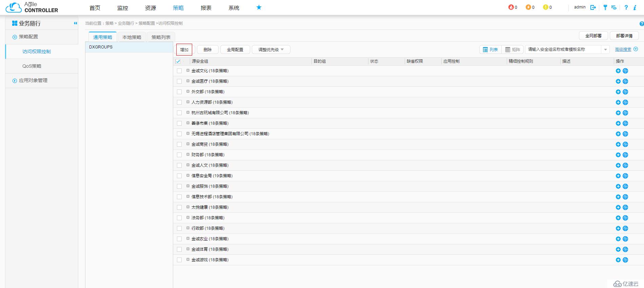Image resolution: width=644 pixels, height=288 pixels.
Task: Check the 人力资源部 row checkbox
Action: 179,102
